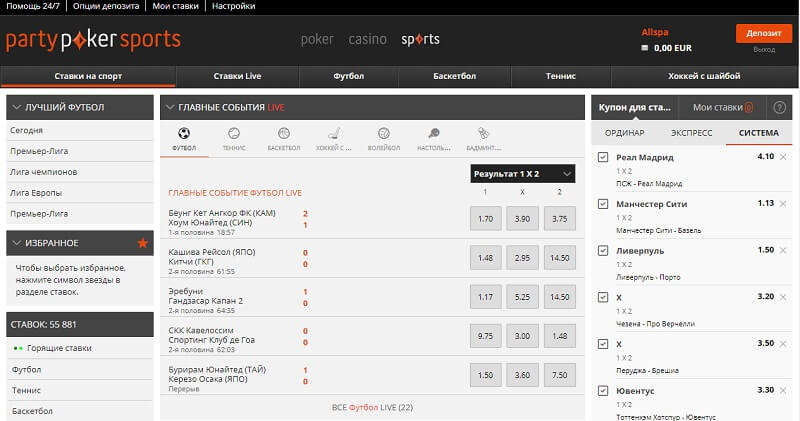Uncheck the Манчестер Сити bet checkbox
Screen dimensions: 800x421
click(x=602, y=203)
